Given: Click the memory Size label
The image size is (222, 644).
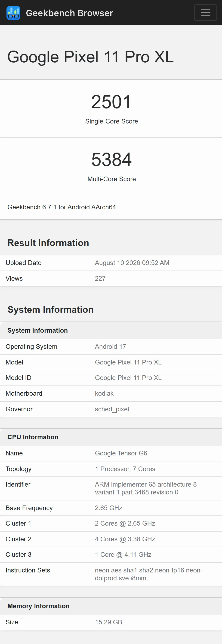Looking at the screenshot, I should click(12, 622).
